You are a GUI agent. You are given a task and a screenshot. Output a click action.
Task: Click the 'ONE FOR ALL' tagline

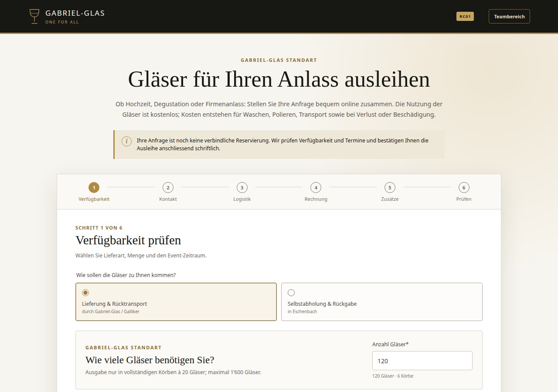[62, 22]
